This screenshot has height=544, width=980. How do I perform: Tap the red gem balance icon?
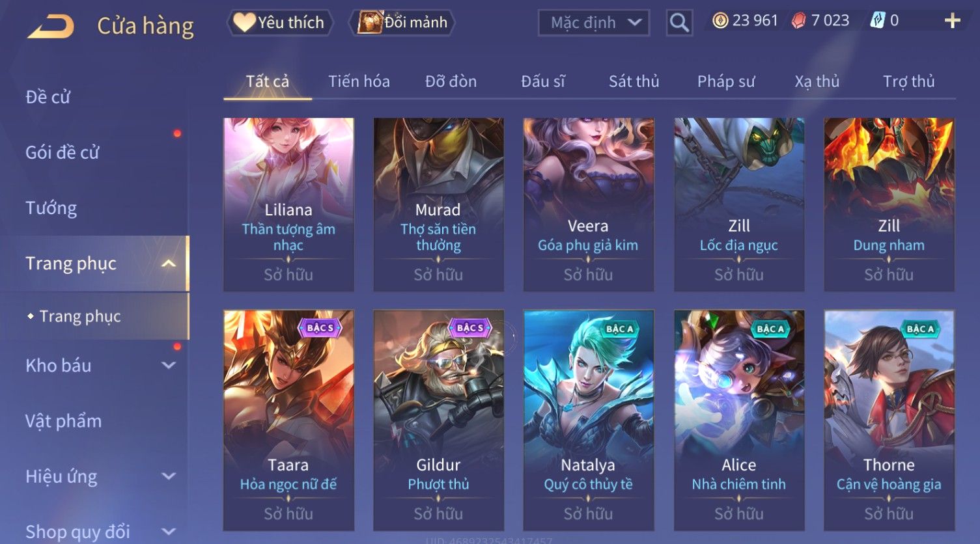[798, 21]
